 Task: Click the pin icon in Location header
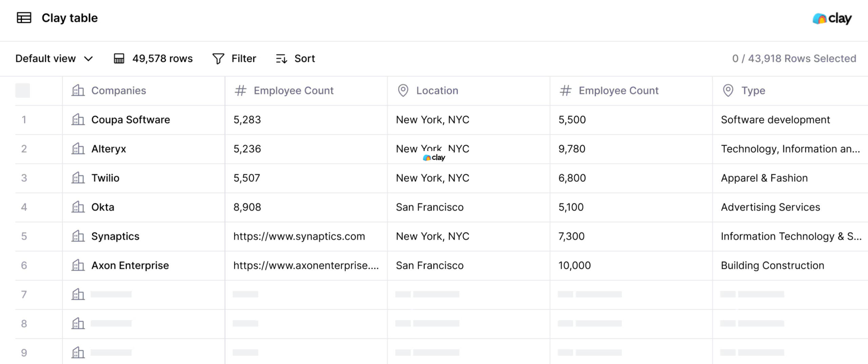click(403, 90)
